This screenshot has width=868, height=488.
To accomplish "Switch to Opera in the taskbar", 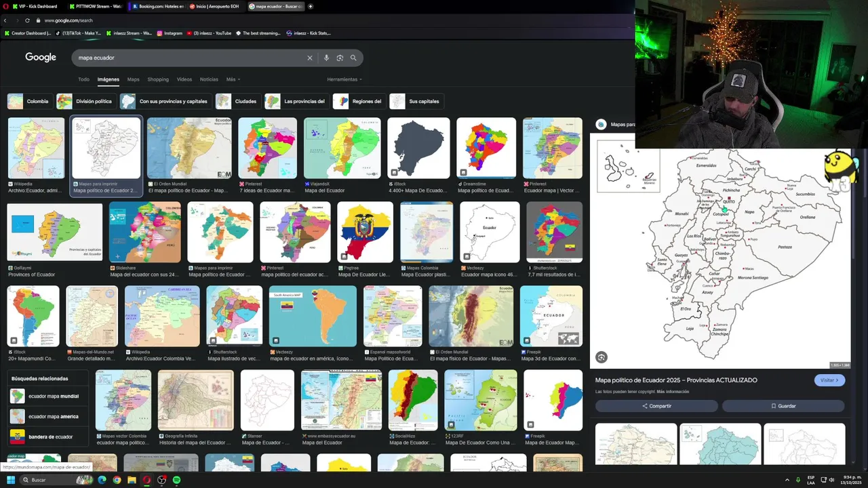I will [x=146, y=480].
